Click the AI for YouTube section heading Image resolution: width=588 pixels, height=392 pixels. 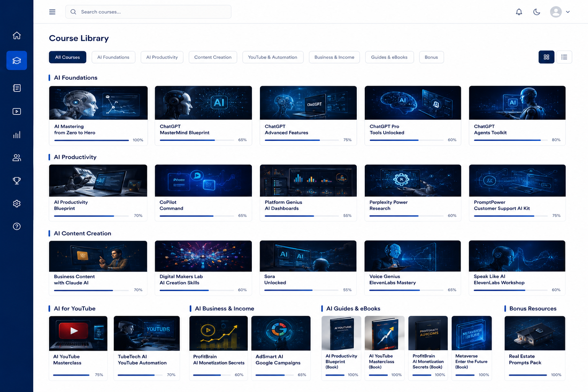(75, 309)
